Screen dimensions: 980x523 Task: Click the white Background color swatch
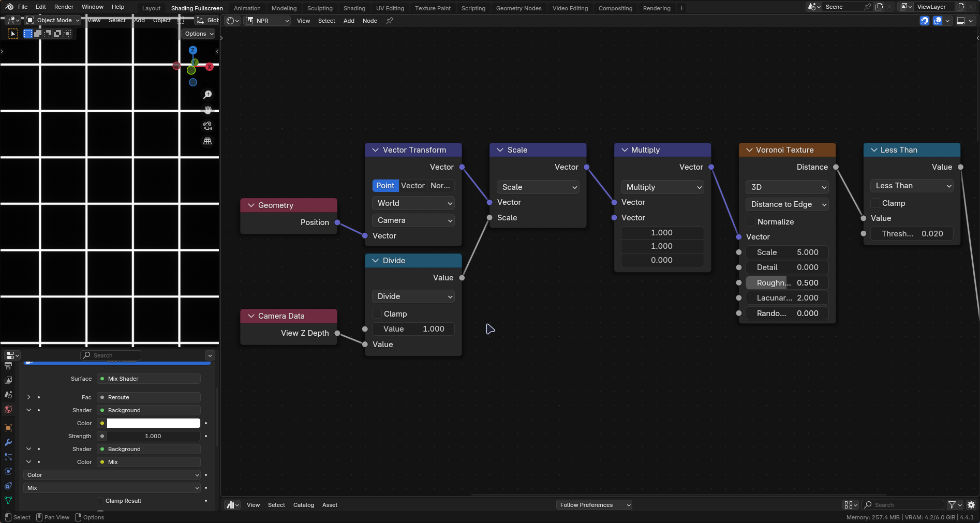153,423
